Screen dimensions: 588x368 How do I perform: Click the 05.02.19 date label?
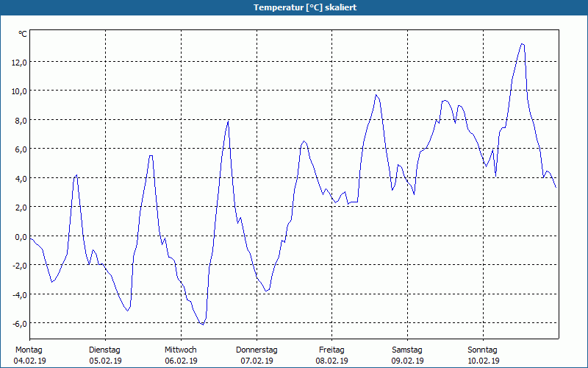pyautogui.click(x=105, y=361)
